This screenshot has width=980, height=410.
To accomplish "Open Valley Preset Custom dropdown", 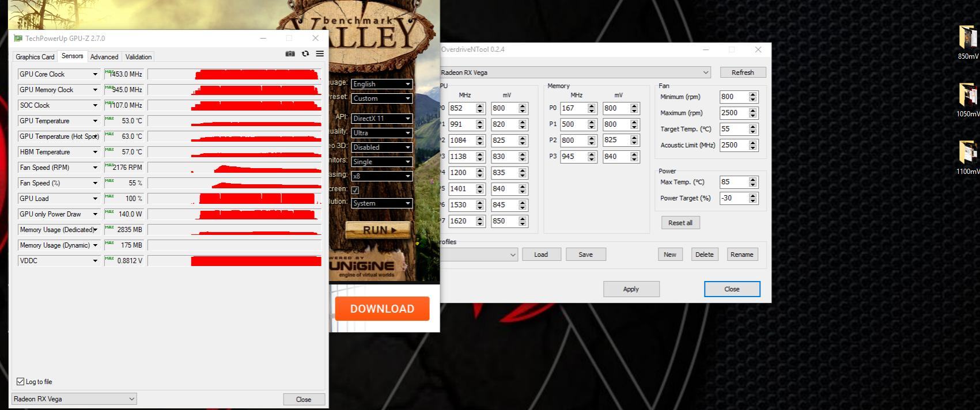I will (x=381, y=98).
